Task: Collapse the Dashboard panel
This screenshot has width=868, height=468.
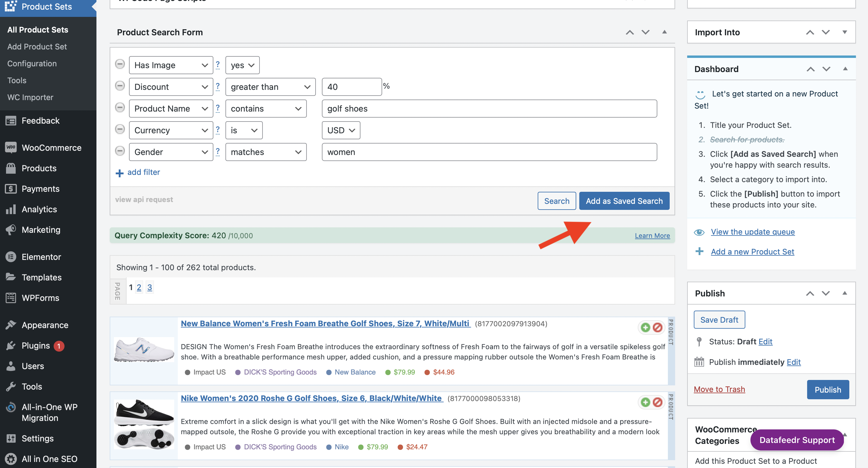Action: click(845, 69)
